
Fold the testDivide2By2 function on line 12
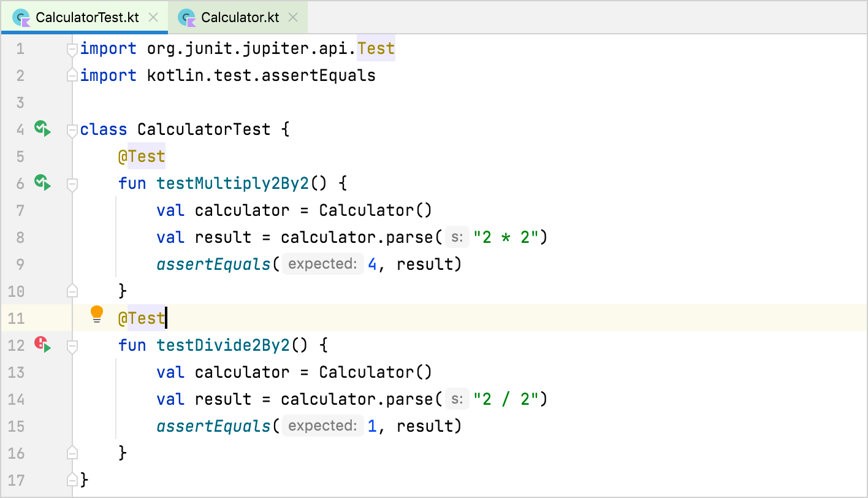pos(72,346)
